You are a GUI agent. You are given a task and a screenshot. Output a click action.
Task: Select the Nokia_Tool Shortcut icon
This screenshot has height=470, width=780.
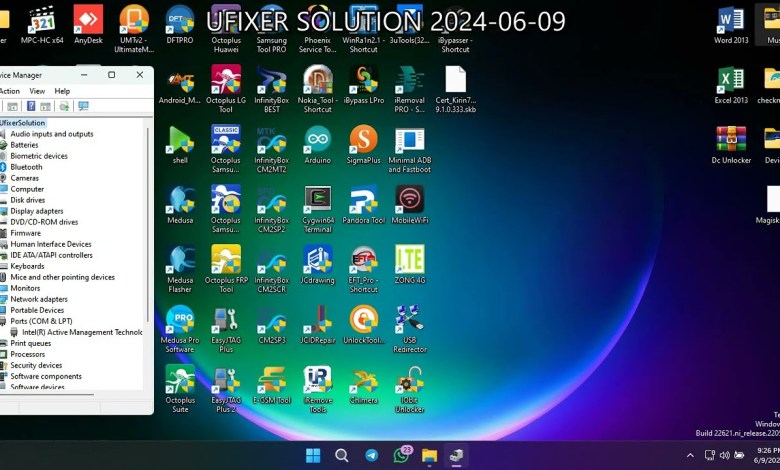point(317,89)
